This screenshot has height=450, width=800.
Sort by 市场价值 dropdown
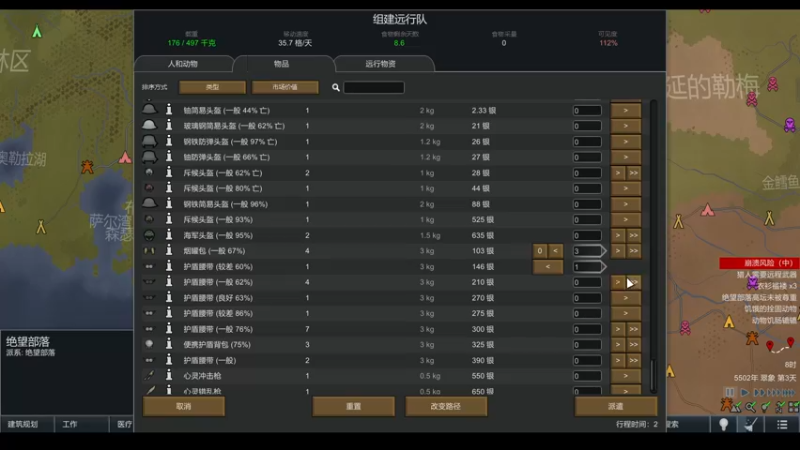point(285,87)
